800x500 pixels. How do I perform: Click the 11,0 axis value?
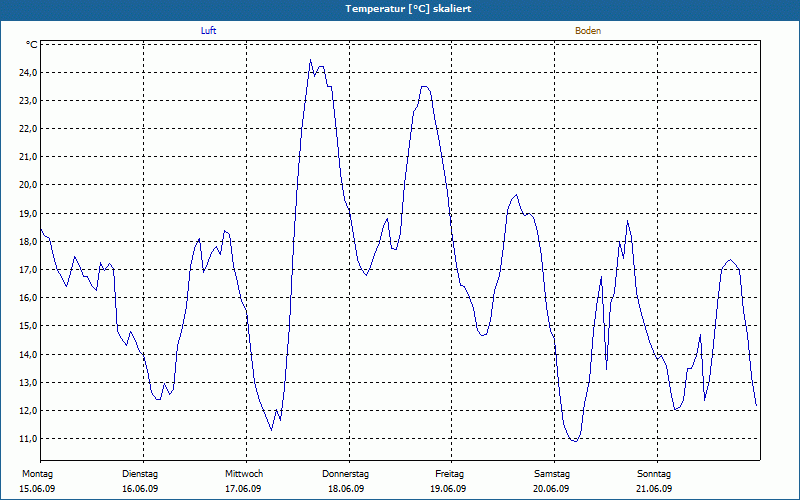coord(28,439)
